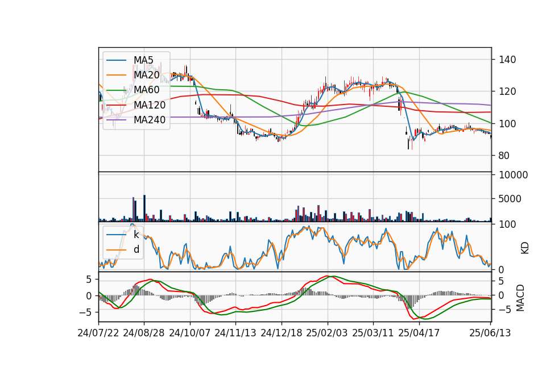The height and width of the screenshot is (392, 546).
Task: Click the tallest volume bar near 24/08/28
Action: [144, 208]
